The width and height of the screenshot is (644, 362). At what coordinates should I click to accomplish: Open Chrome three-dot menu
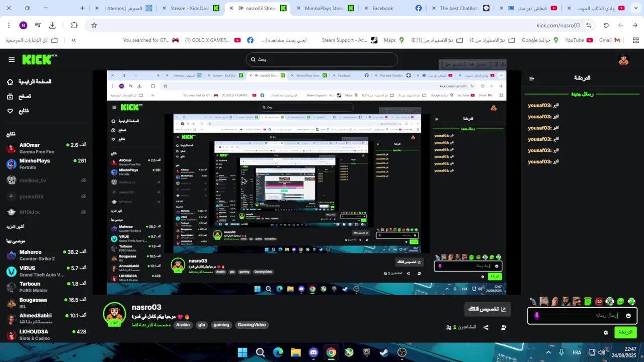click(x=9, y=25)
